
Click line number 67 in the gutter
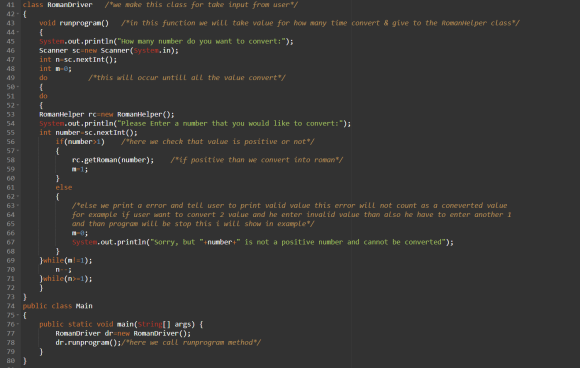click(10, 242)
